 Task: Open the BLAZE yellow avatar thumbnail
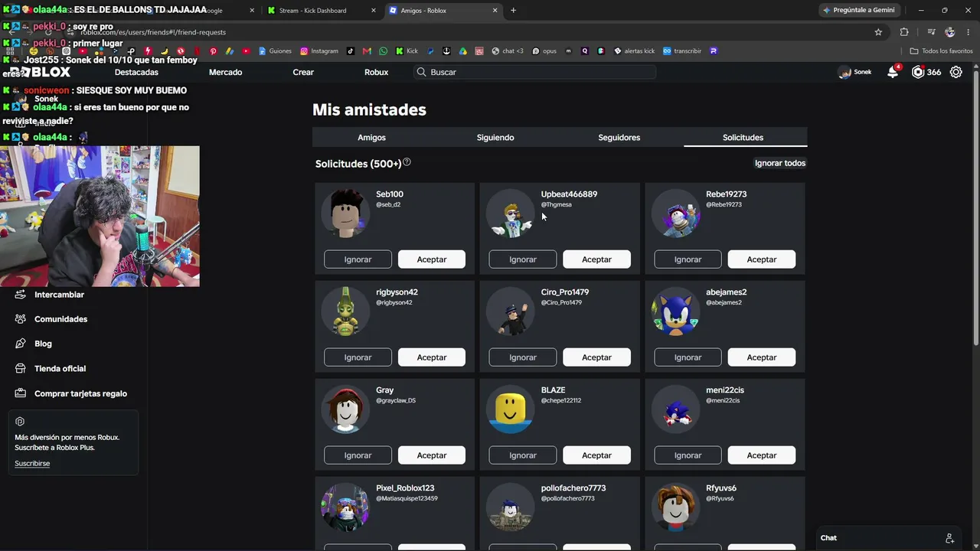511,409
